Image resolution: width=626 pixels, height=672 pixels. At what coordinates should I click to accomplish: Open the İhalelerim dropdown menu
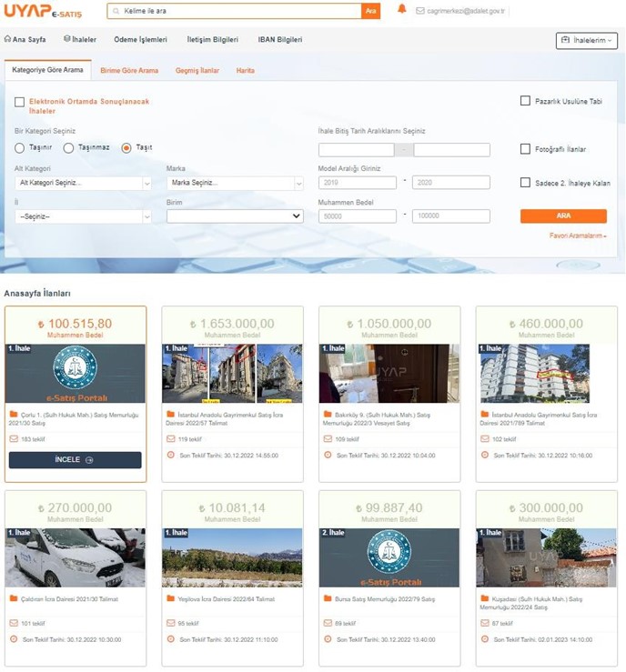pos(586,41)
